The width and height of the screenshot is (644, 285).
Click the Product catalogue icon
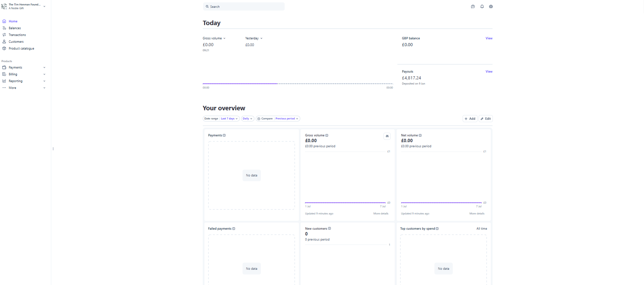coord(4,49)
